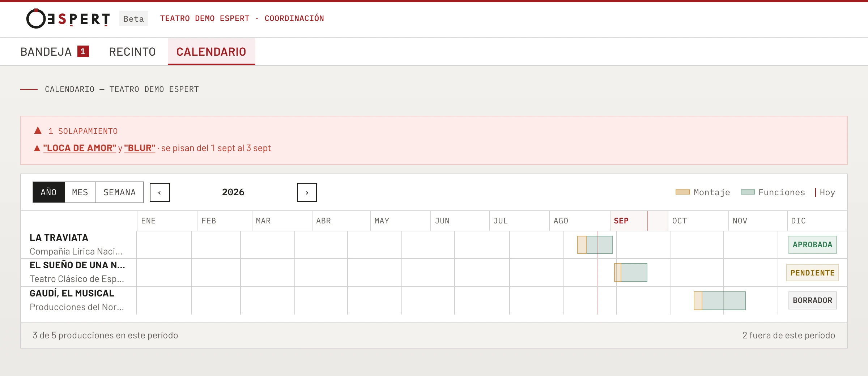Click the PENDIENTE status badge
The height and width of the screenshot is (376, 868).
pyautogui.click(x=813, y=273)
